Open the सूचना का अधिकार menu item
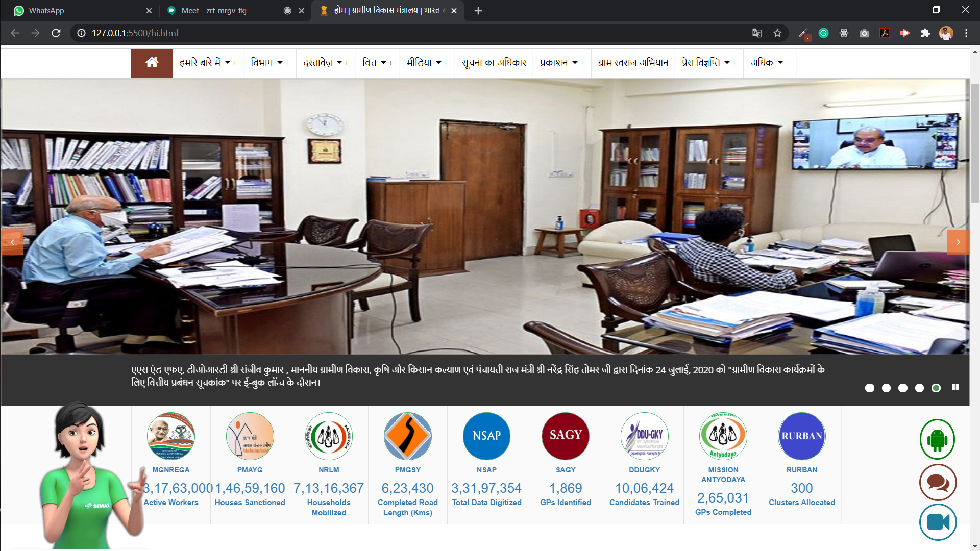Viewport: 980px width, 551px height. coord(494,63)
